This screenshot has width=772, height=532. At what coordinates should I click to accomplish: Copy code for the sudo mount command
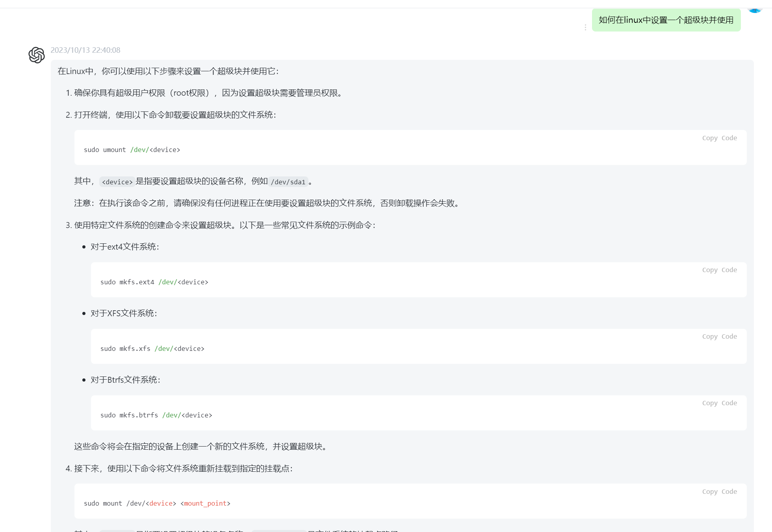coord(719,492)
